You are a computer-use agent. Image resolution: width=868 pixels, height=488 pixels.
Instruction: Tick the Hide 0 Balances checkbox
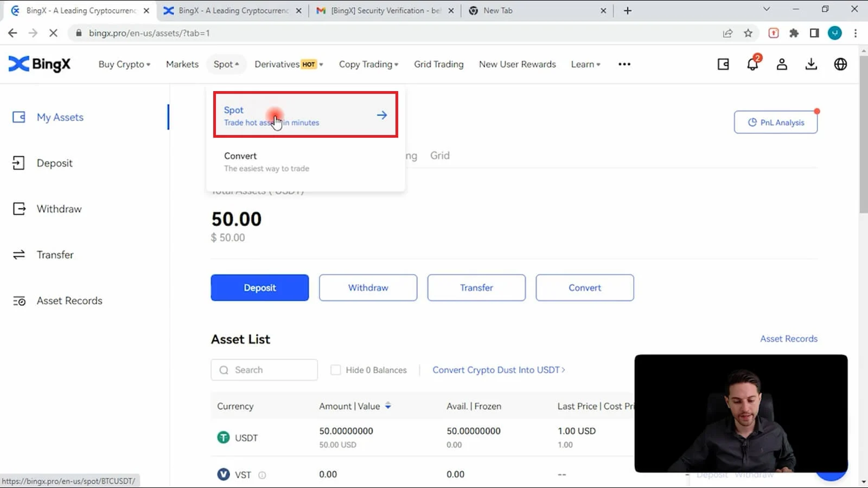[336, 370]
